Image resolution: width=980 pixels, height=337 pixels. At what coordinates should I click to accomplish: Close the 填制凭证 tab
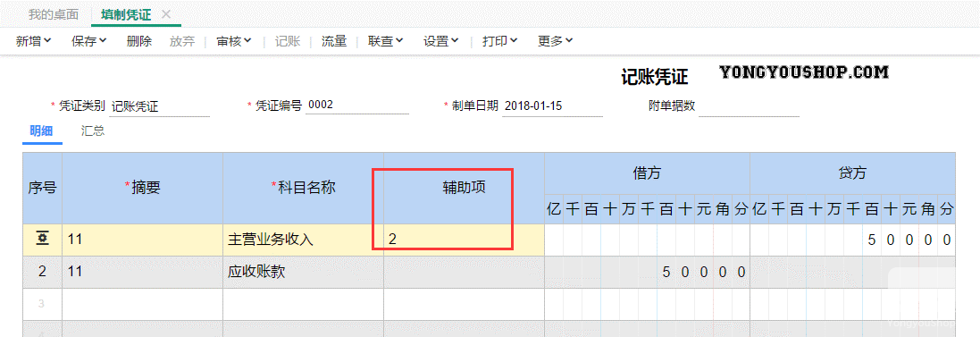(x=165, y=13)
